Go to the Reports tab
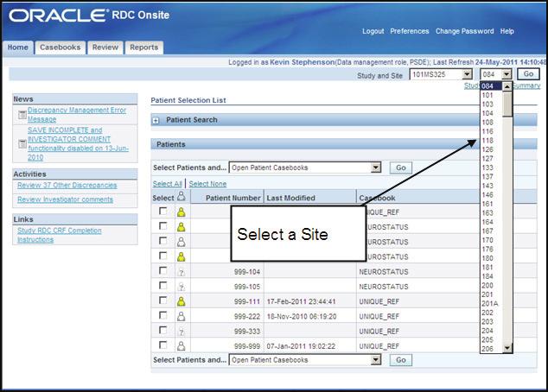548x392 pixels. (144, 47)
